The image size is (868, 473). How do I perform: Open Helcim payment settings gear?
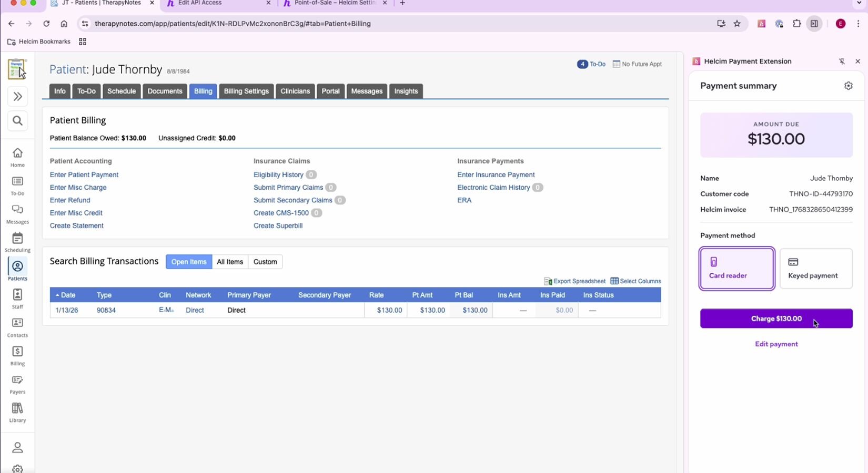pyautogui.click(x=848, y=86)
